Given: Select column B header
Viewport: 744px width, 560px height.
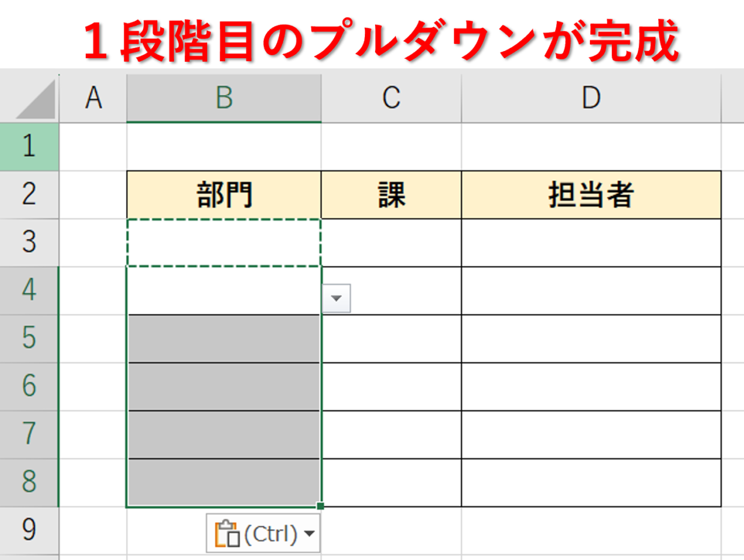Looking at the screenshot, I should click(224, 98).
